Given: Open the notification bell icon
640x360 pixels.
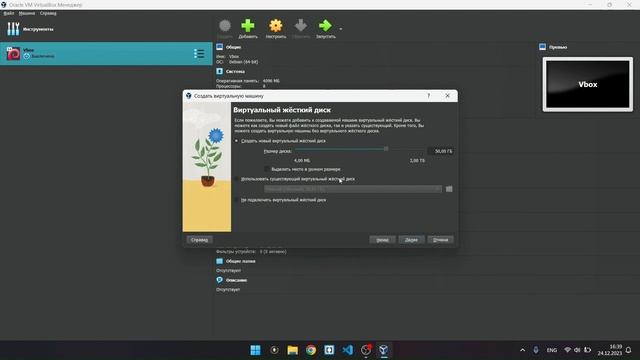Looking at the screenshot, I should click(629, 350).
